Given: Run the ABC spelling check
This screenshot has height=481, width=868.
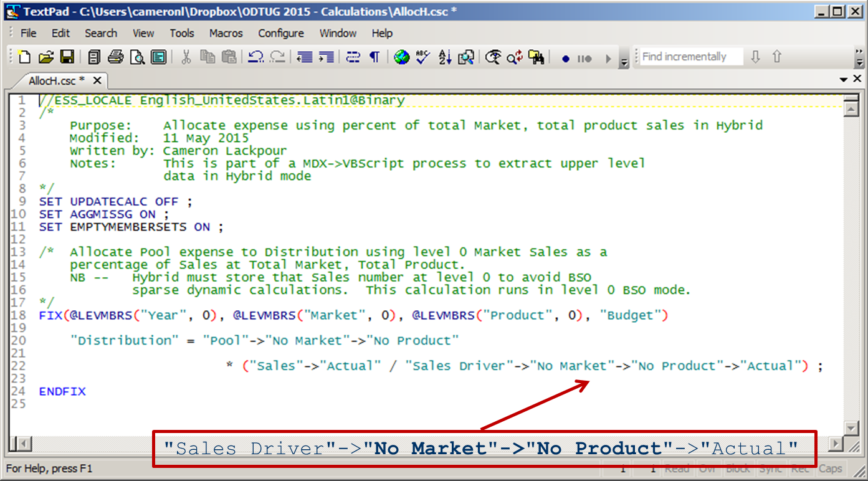Looking at the screenshot, I should click(423, 57).
